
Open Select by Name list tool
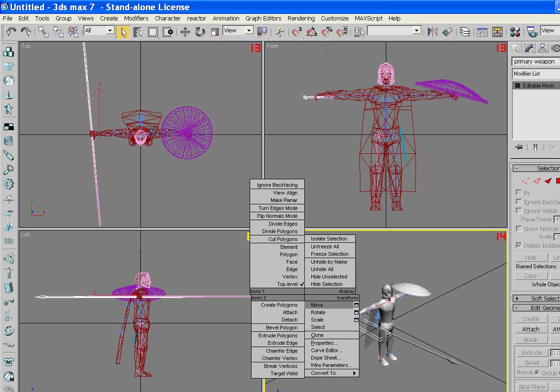point(138,32)
